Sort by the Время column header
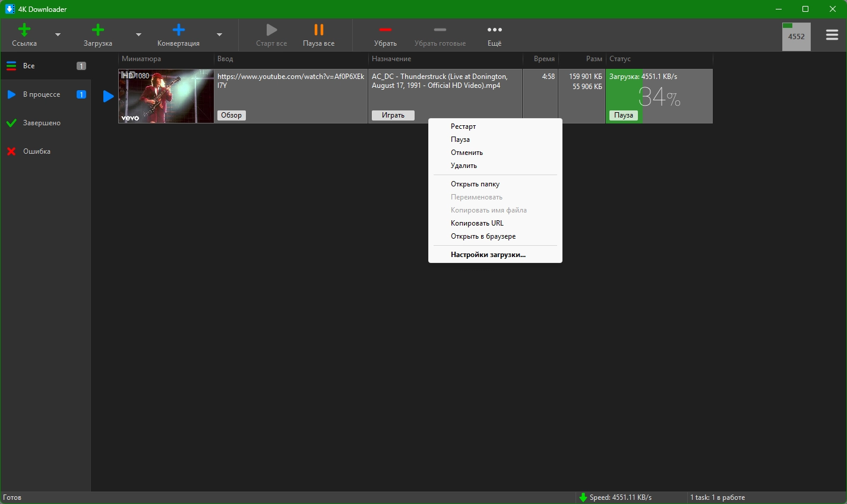This screenshot has height=504, width=847. 541,59
